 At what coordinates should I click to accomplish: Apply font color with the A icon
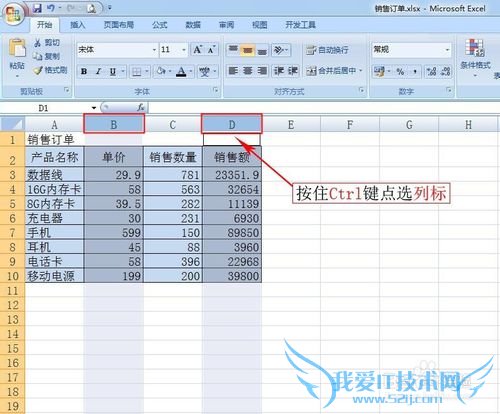point(181,71)
